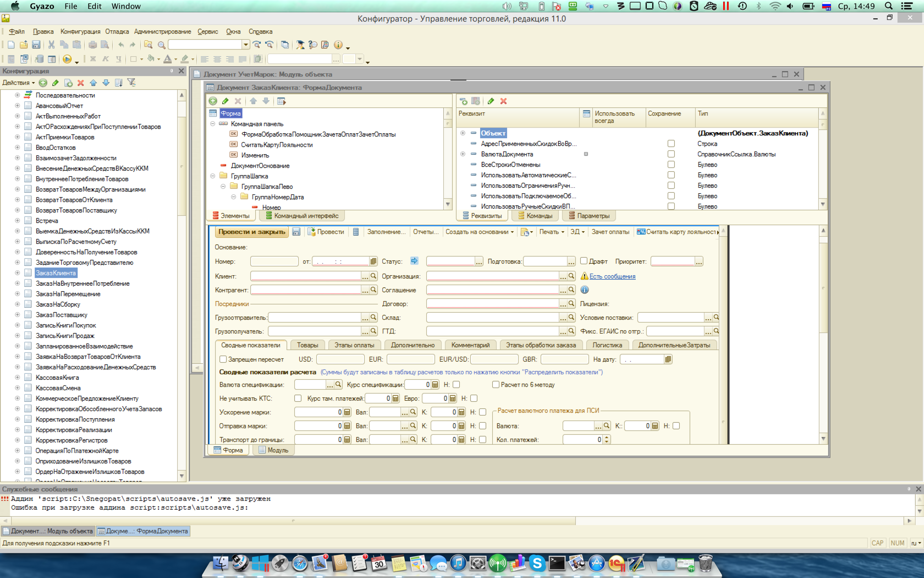Viewport: 924px width, 578px height.
Task: Click red delete icon in Конфигурация panel
Action: (80, 83)
